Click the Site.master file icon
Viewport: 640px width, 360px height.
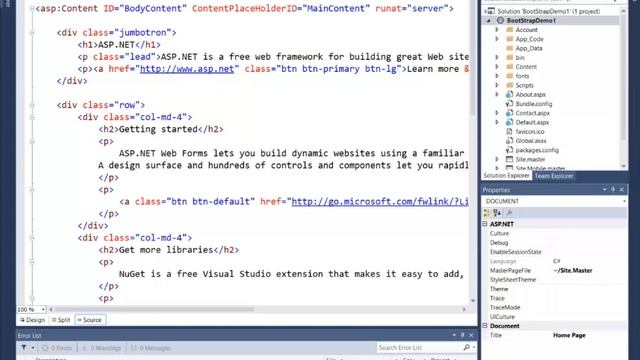click(509, 159)
